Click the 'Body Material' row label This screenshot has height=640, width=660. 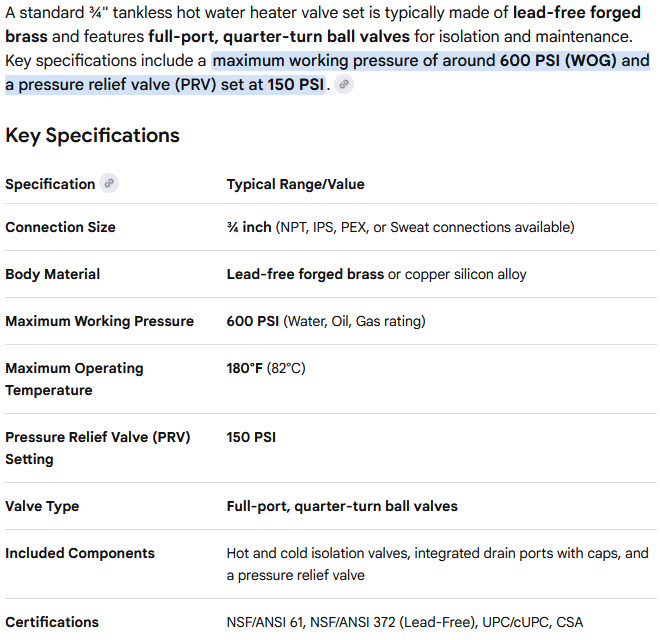53,274
